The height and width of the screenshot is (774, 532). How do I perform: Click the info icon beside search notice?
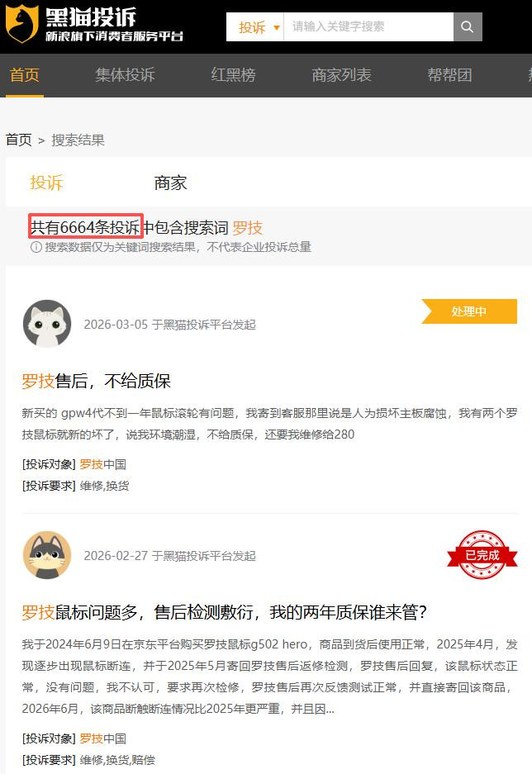[36, 247]
